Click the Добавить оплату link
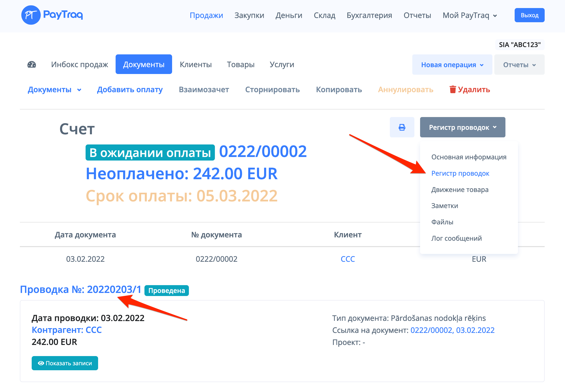Viewport: 565px width, 392px height. (130, 90)
